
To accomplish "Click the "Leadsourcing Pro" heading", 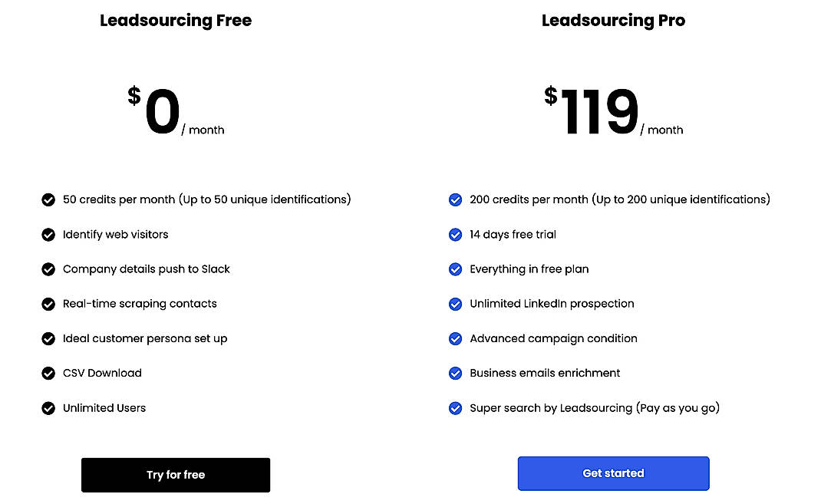I will pyautogui.click(x=613, y=20).
